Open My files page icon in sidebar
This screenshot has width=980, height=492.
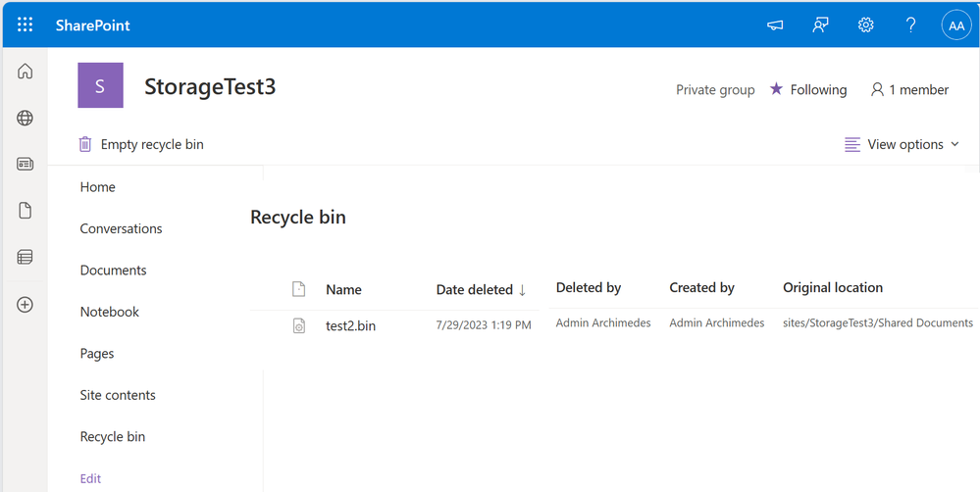click(x=25, y=211)
